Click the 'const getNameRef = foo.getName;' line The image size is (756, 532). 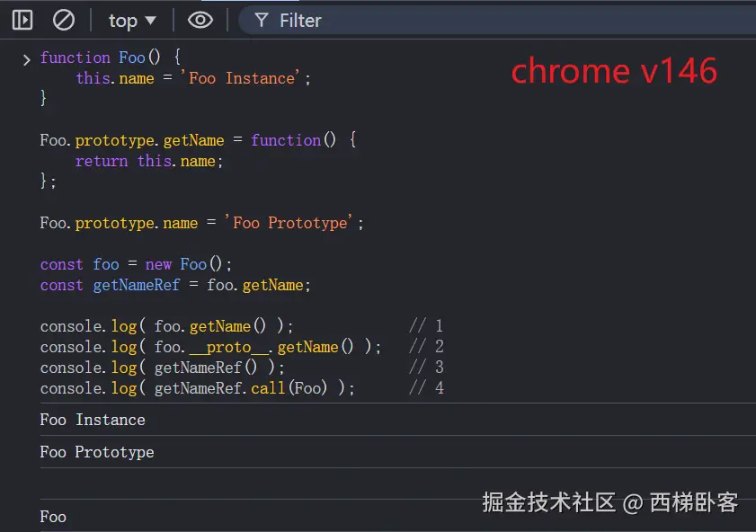175,285
